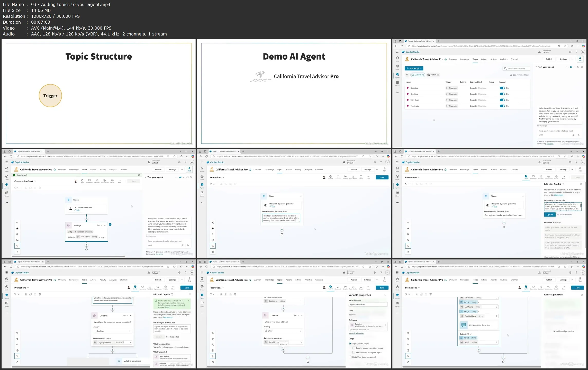Click Edit link under On Conversation Start
Image resolution: width=588 pixels, height=370 pixels.
pyautogui.click(x=78, y=210)
